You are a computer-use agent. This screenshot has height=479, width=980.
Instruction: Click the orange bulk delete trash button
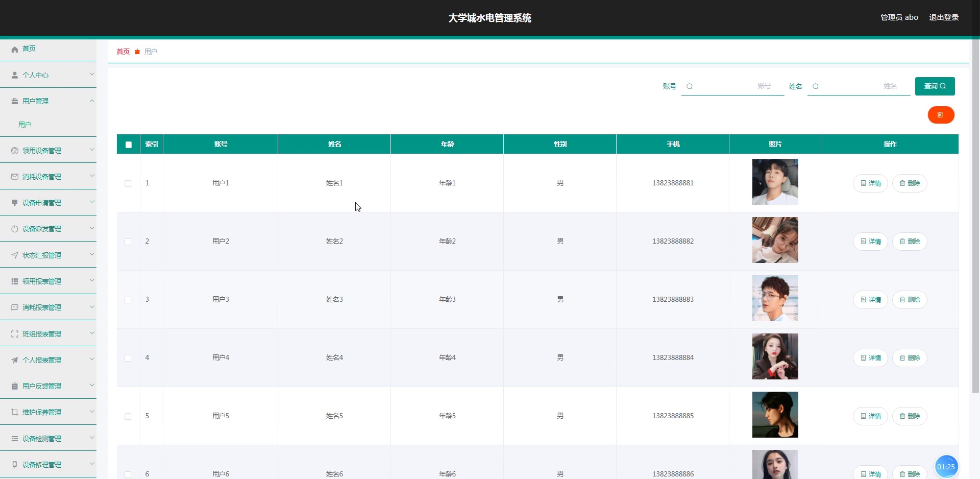941,115
